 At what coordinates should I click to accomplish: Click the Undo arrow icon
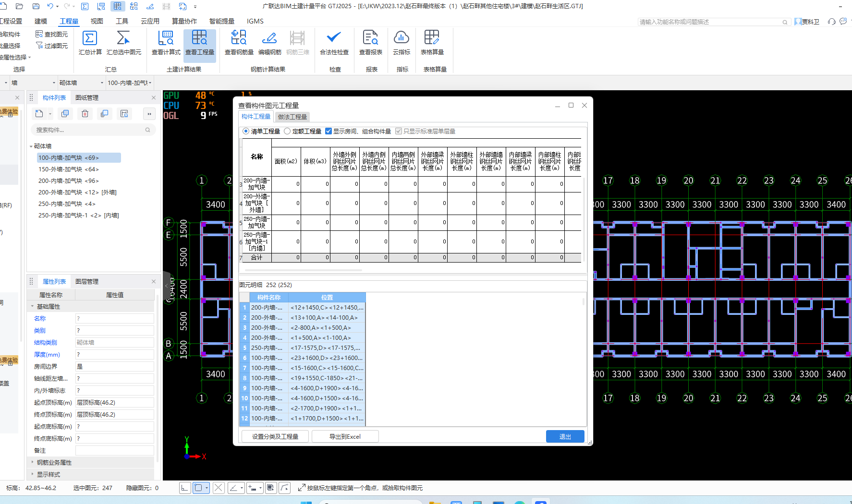[50, 6]
